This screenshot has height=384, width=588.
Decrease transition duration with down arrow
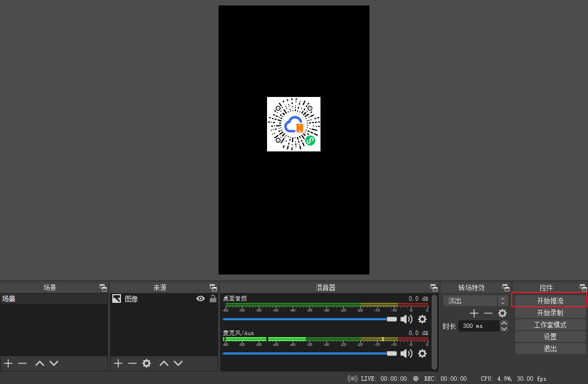[504, 329]
